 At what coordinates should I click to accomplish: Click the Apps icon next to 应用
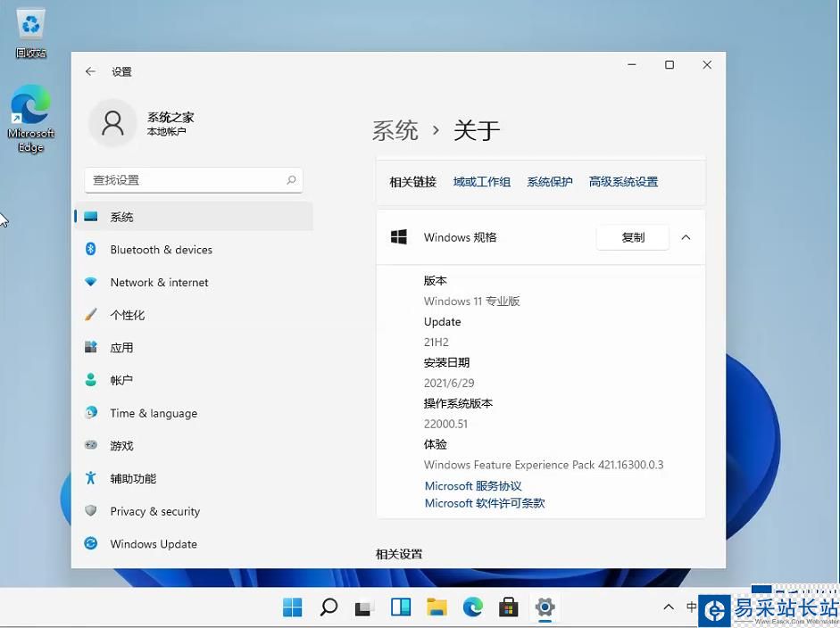(x=90, y=347)
